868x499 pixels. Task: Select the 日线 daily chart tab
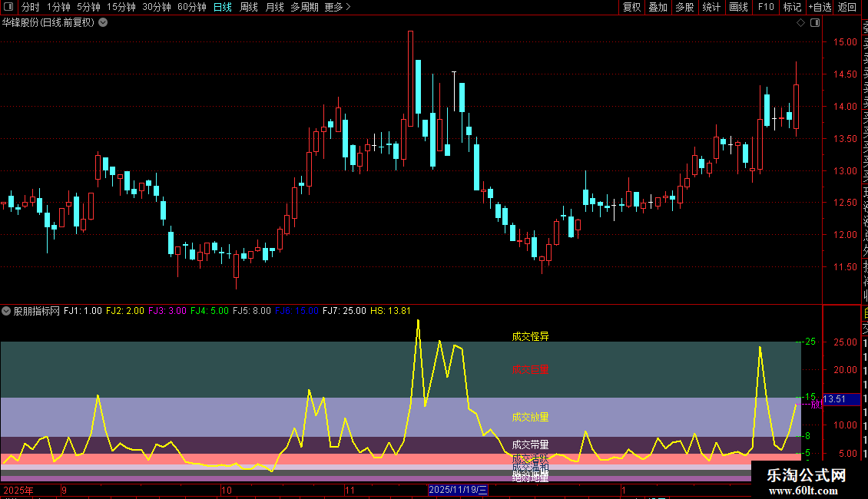tap(223, 7)
